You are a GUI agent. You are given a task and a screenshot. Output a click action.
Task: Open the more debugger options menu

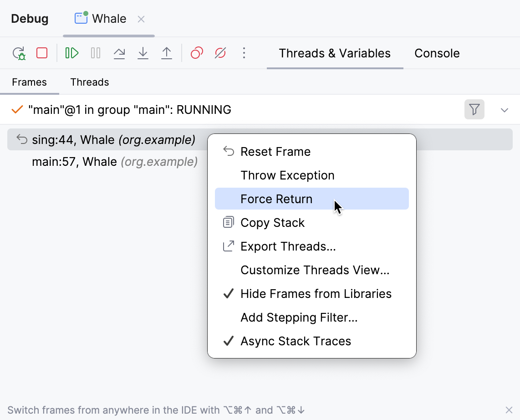click(244, 53)
